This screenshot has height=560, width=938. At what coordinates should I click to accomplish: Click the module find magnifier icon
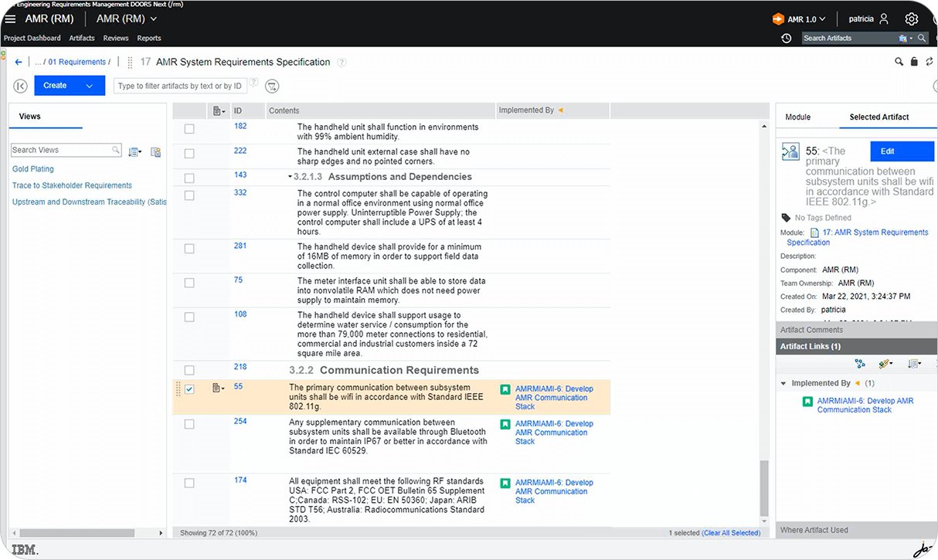(899, 62)
